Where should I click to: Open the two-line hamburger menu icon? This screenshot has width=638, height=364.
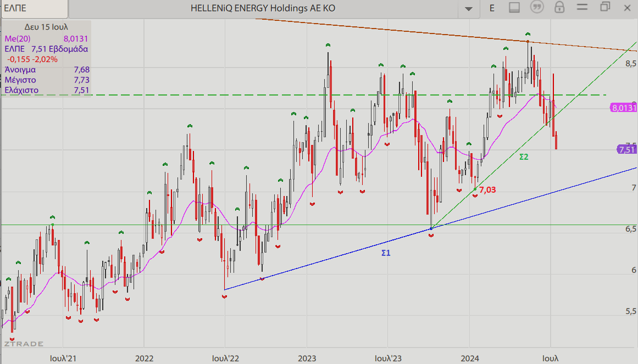(x=582, y=8)
